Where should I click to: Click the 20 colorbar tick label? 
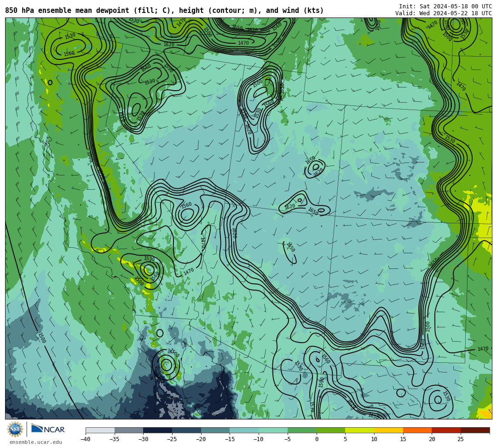click(432, 439)
